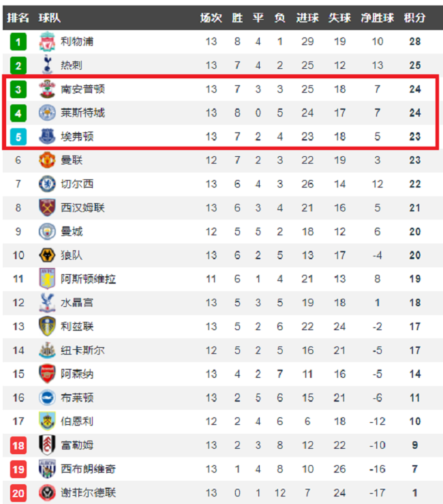Click the Crystal Palace club crest

pyautogui.click(x=46, y=303)
